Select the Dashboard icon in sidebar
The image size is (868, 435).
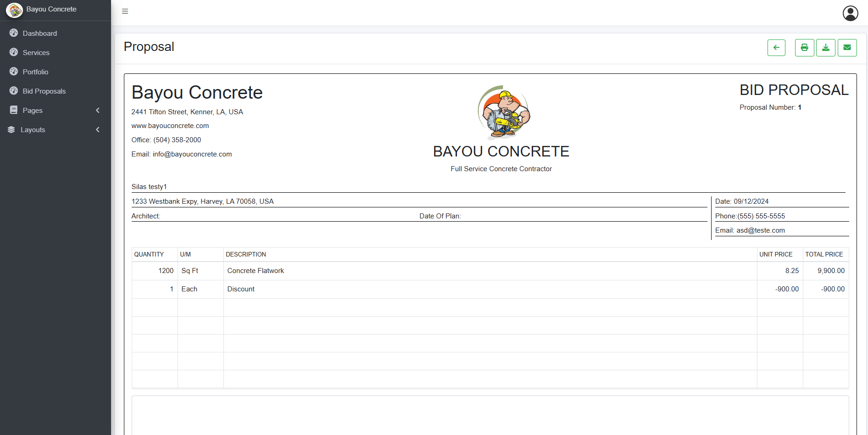point(13,33)
